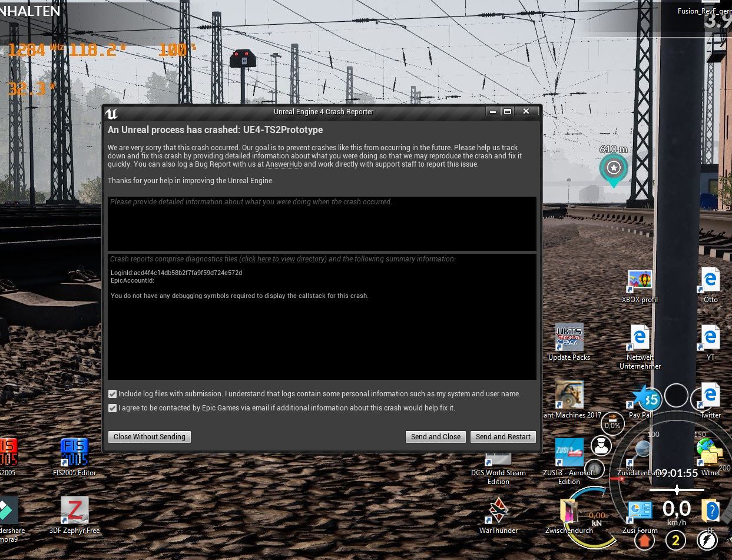Select the LoginId text line
The width and height of the screenshot is (732, 560).
click(176, 273)
